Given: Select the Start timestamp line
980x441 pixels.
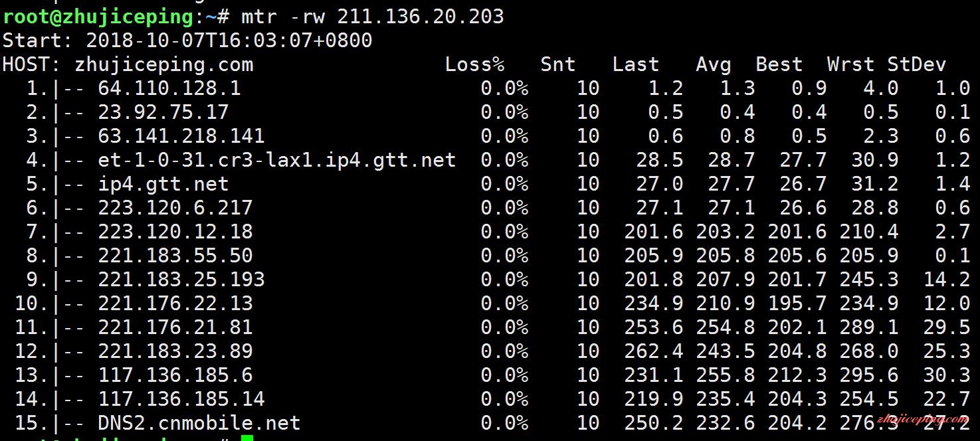Looking at the screenshot, I should coord(187,41).
